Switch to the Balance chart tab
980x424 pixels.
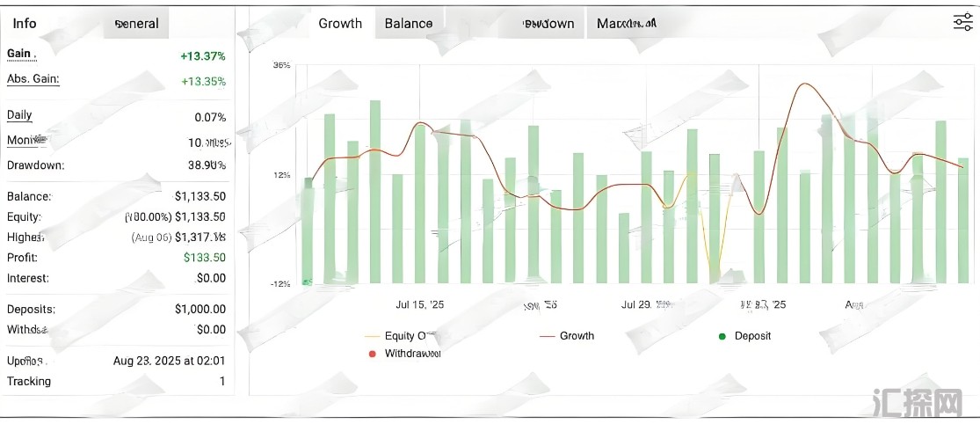click(x=409, y=24)
